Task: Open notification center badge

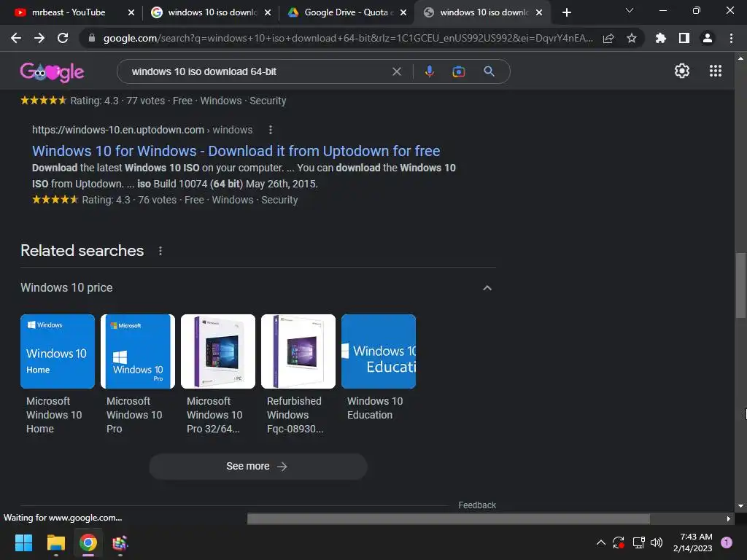Action: click(x=727, y=542)
